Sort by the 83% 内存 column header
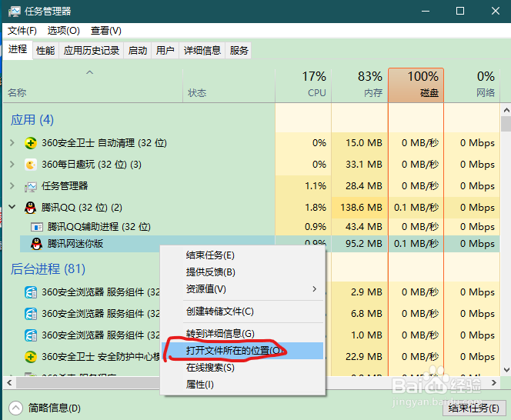511x420 pixels. pos(359,85)
